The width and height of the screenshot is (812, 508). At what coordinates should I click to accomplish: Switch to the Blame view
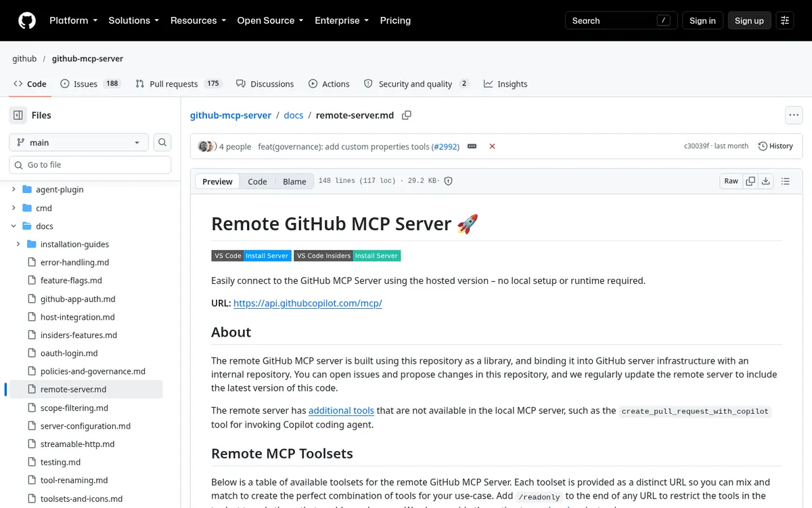(294, 182)
